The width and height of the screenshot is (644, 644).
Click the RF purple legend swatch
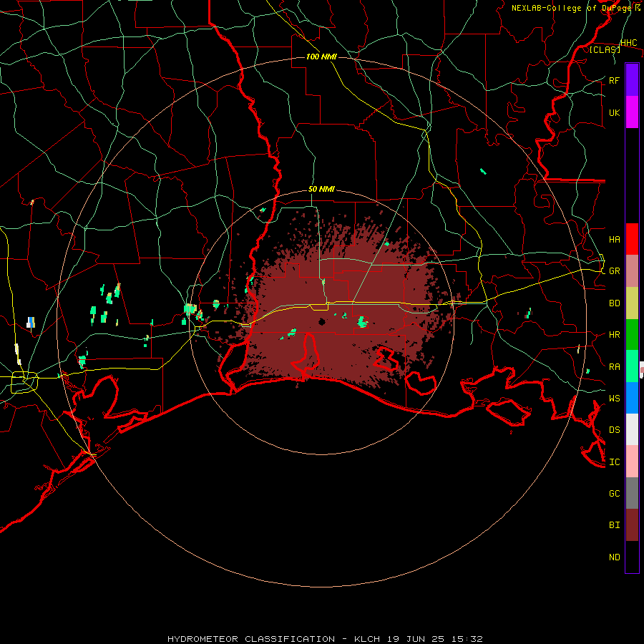click(x=632, y=80)
